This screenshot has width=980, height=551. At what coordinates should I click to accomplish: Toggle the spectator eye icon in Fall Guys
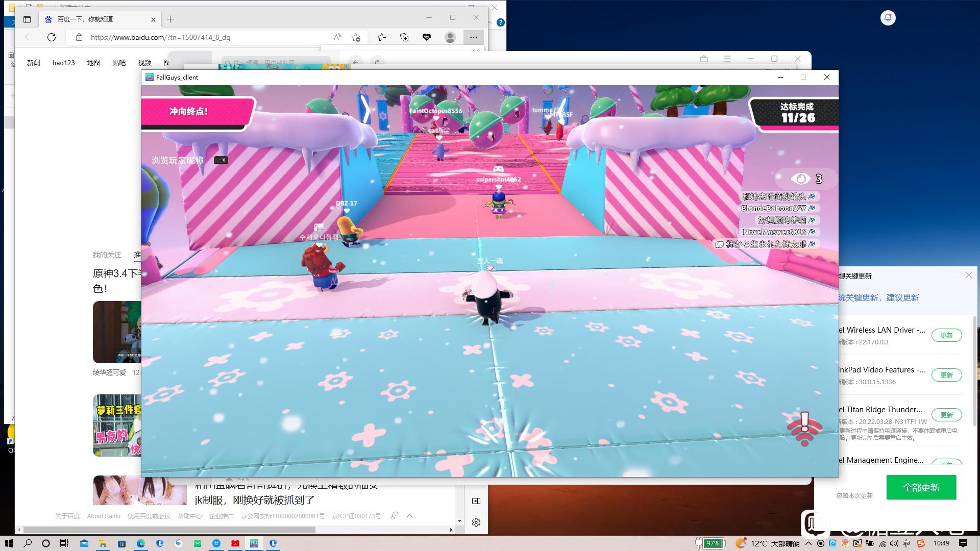pos(800,179)
